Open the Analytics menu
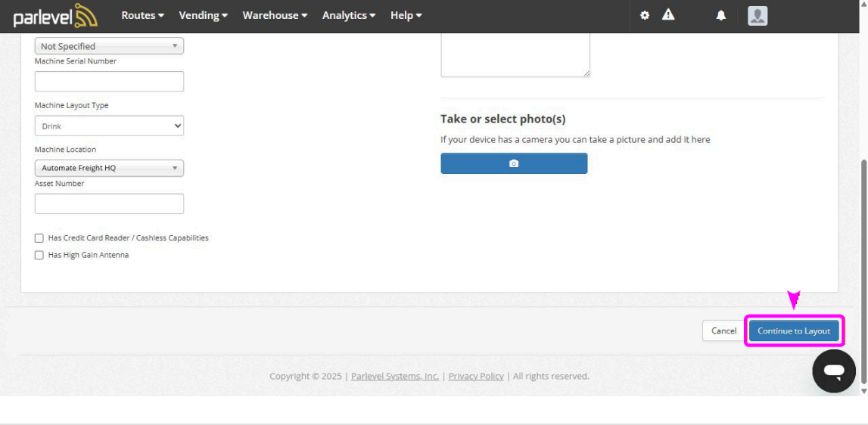The image size is (868, 425). tap(349, 15)
